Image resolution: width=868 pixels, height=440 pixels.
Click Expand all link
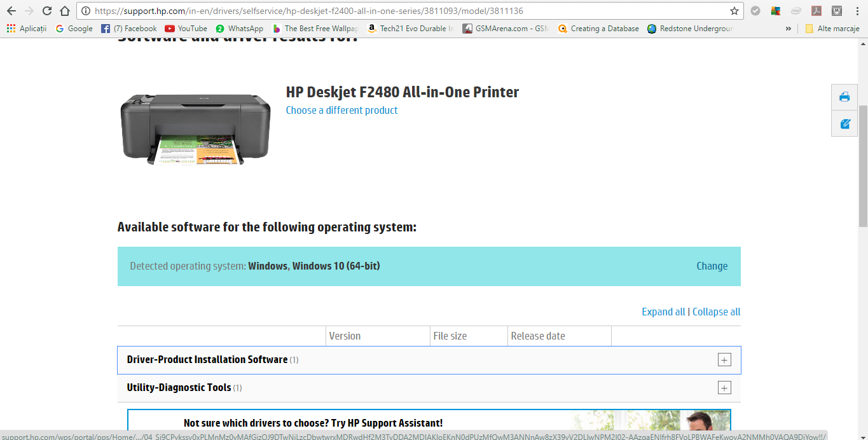[663, 312]
